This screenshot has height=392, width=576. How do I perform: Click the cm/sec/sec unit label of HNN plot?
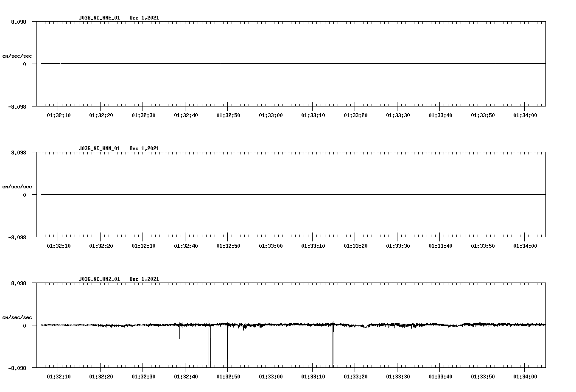tap(17, 187)
